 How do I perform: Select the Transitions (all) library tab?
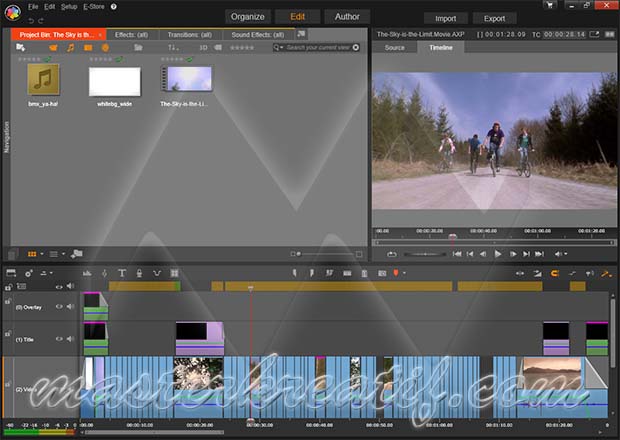[x=189, y=35]
